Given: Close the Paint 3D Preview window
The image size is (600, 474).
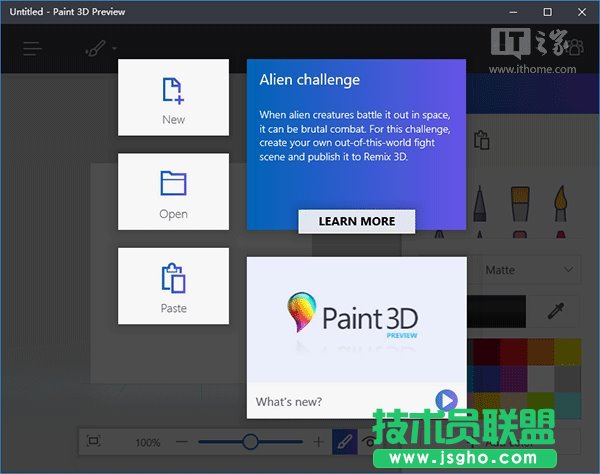Looking at the screenshot, I should pos(582,12).
